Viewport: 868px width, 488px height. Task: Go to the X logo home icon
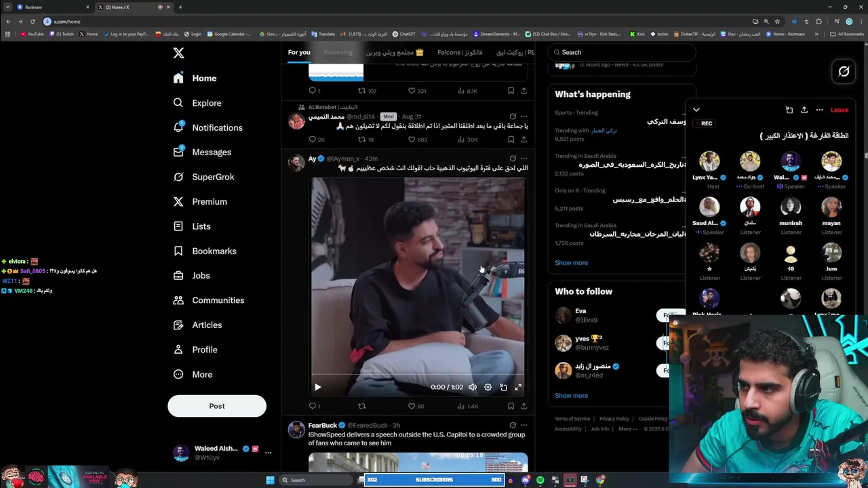coord(178,53)
